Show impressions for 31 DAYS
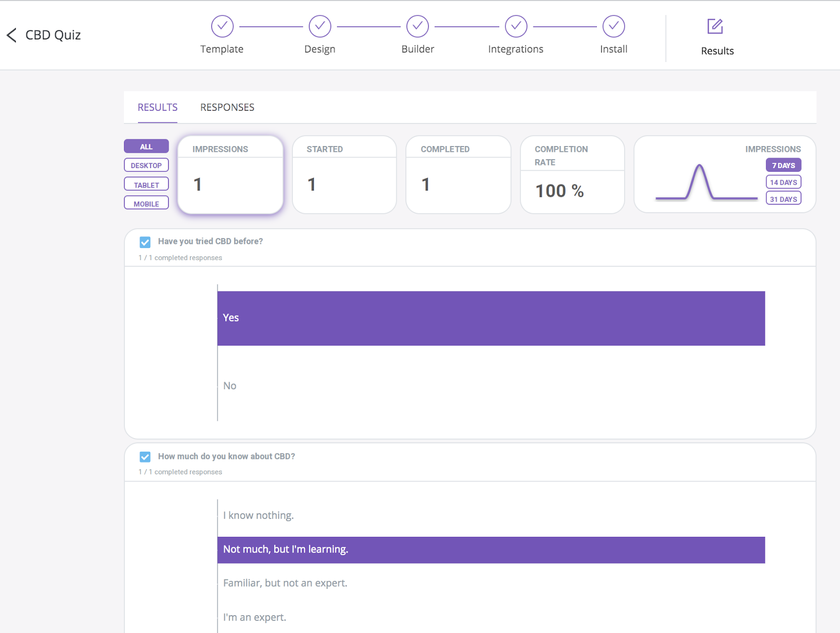 pyautogui.click(x=783, y=199)
